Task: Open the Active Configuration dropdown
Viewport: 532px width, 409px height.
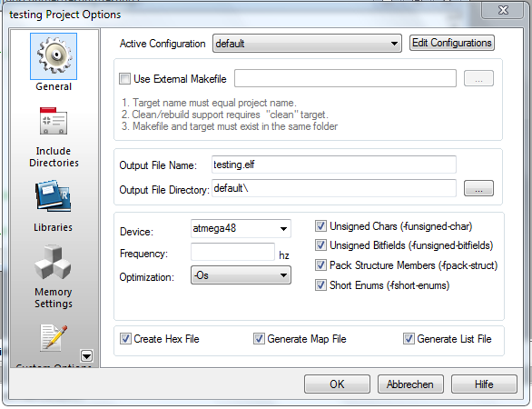Action: tap(307, 44)
